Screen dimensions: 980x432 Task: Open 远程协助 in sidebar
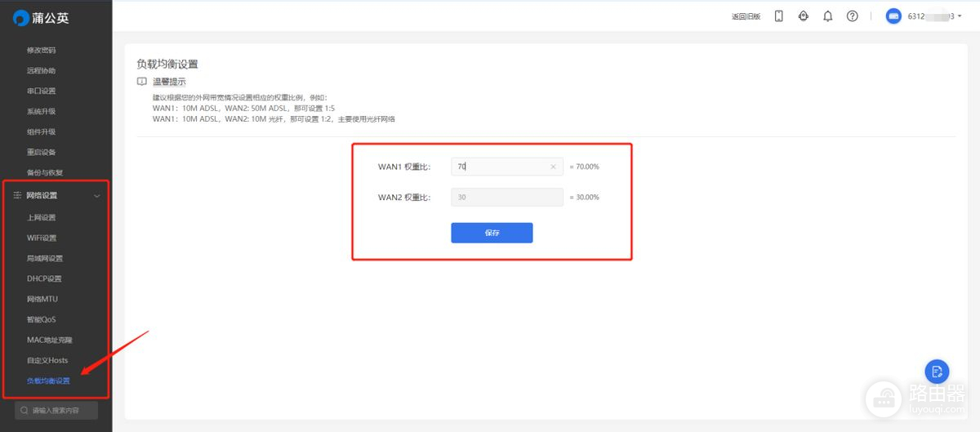pyautogui.click(x=42, y=70)
